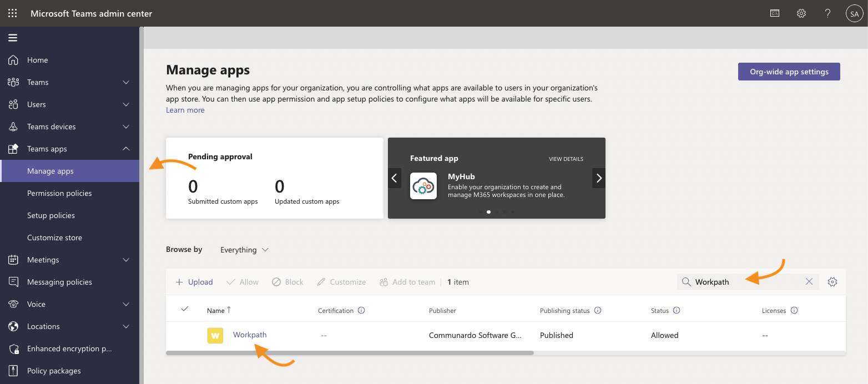Click the Publishing status info icon
The width and height of the screenshot is (868, 384).
(598, 310)
